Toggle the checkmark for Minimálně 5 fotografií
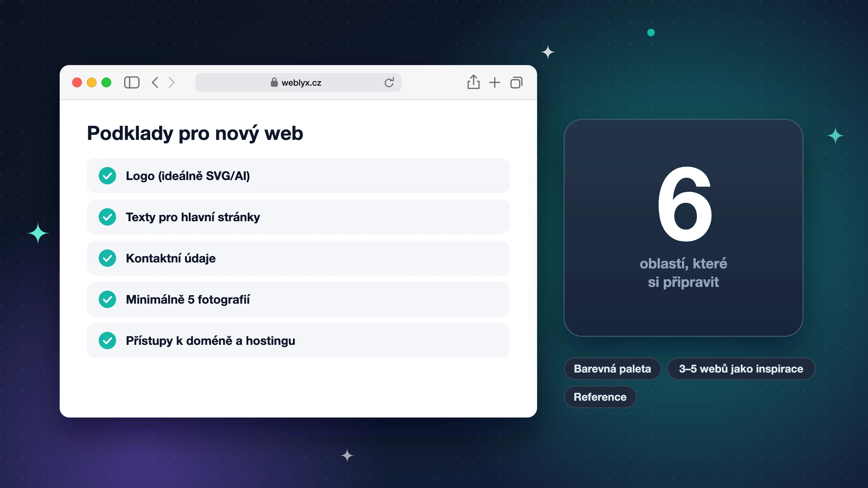 [107, 299]
